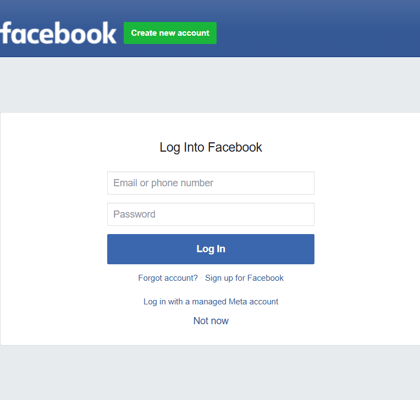Place cursor in the password input box
420x400 pixels.
click(211, 214)
